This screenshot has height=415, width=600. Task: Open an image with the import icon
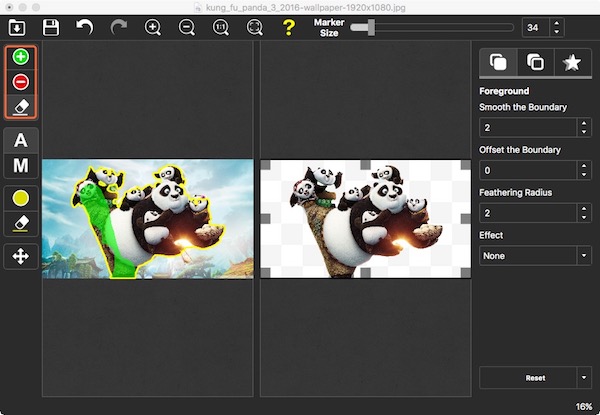click(17, 28)
